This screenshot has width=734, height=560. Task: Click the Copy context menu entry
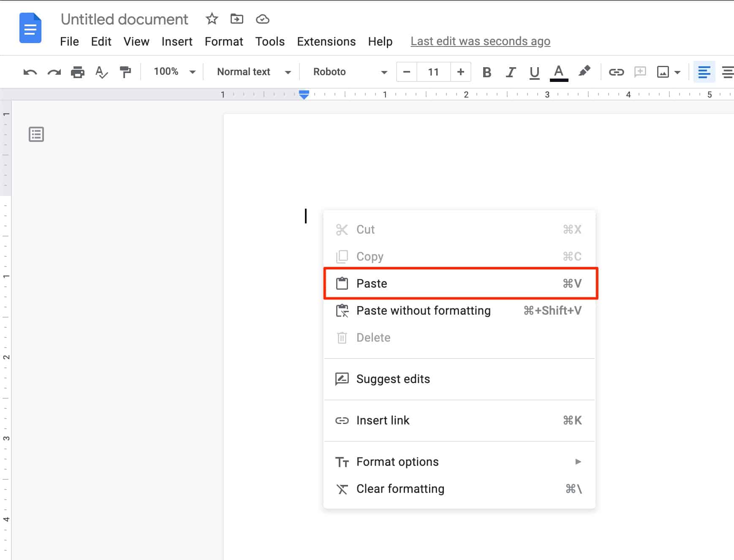click(x=459, y=256)
